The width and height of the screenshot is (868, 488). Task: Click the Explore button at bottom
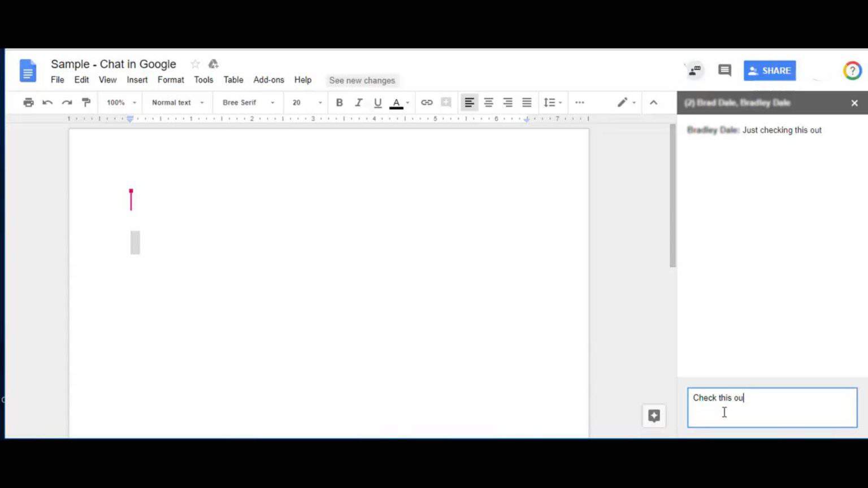(654, 416)
